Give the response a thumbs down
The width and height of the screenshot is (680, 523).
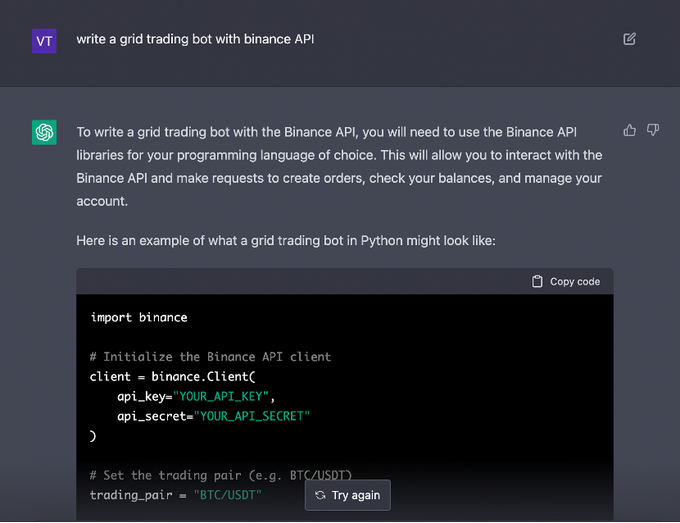tap(653, 130)
